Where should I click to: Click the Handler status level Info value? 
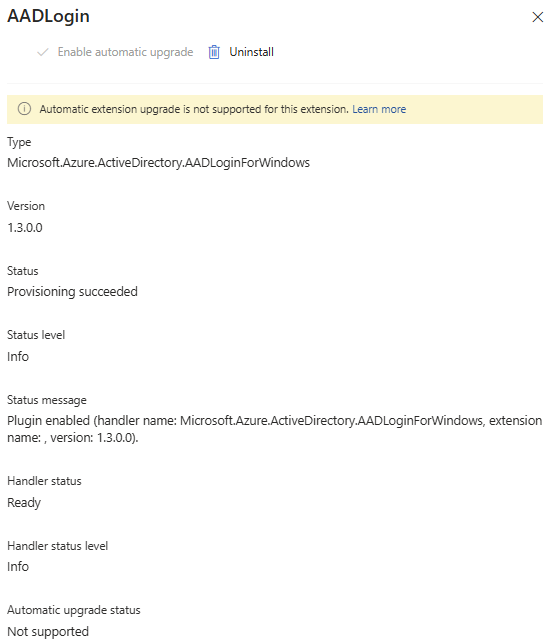[x=18, y=567]
